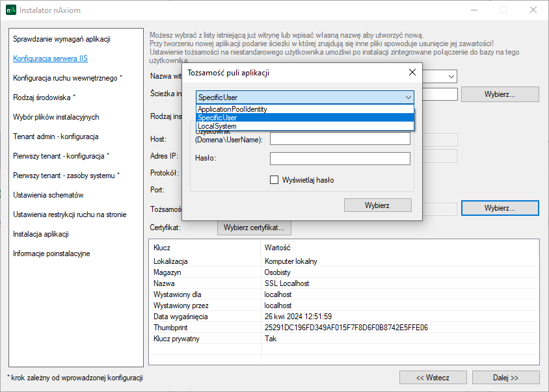Click the Klucz column header
Screen dimensions: 549x392
tap(205, 248)
